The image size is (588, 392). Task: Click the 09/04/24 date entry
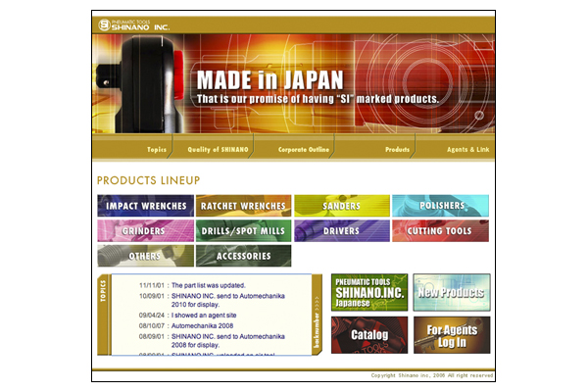tap(152, 316)
